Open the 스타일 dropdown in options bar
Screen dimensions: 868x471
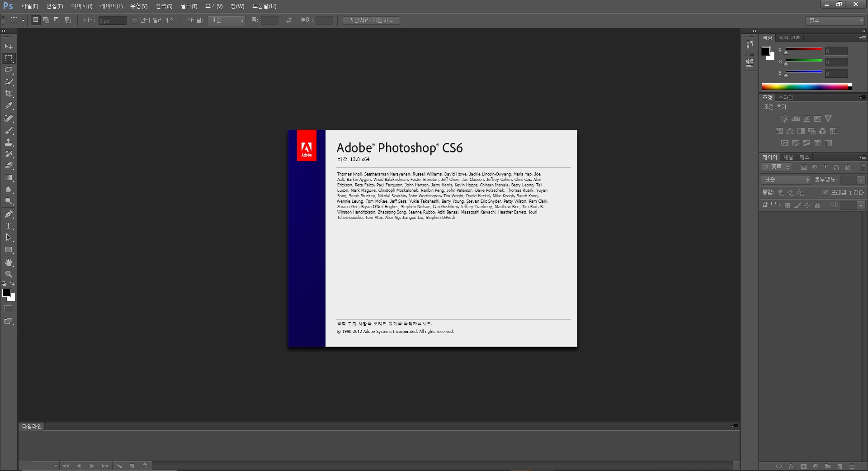pyautogui.click(x=226, y=20)
